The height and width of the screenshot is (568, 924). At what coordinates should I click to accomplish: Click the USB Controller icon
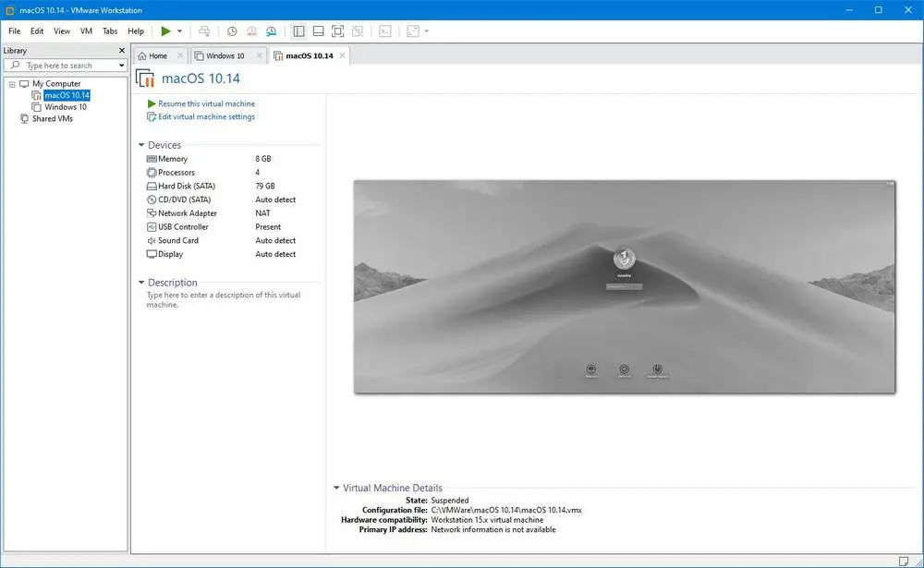click(152, 227)
